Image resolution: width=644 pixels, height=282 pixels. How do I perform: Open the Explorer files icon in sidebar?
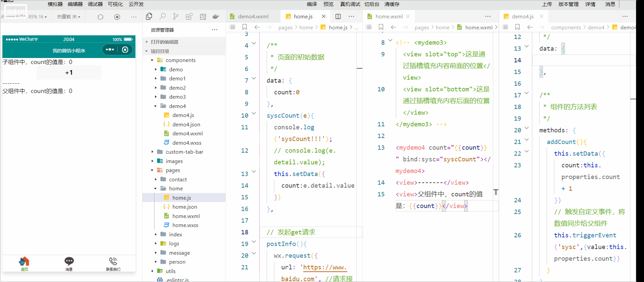[x=149, y=16]
